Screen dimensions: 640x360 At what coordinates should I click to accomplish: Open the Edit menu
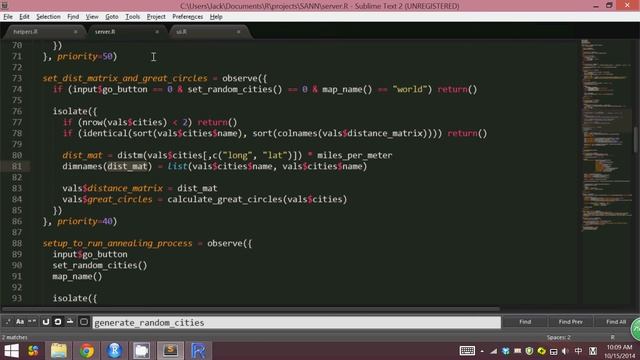coord(24,17)
